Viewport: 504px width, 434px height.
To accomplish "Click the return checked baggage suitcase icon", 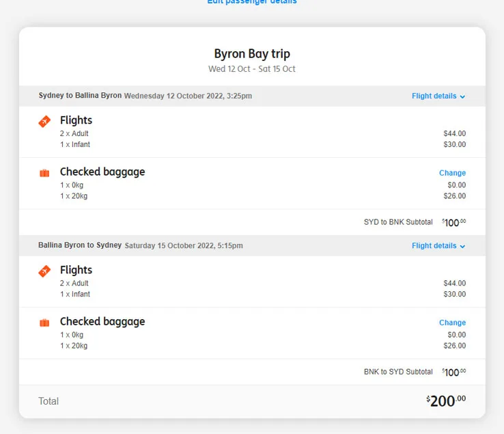I will [x=44, y=323].
